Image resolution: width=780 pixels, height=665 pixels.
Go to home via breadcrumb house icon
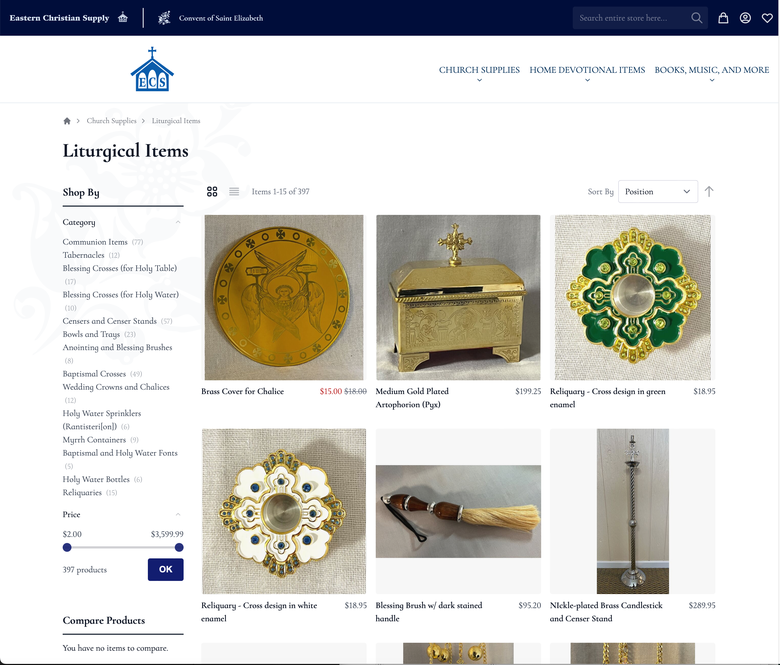click(x=67, y=121)
